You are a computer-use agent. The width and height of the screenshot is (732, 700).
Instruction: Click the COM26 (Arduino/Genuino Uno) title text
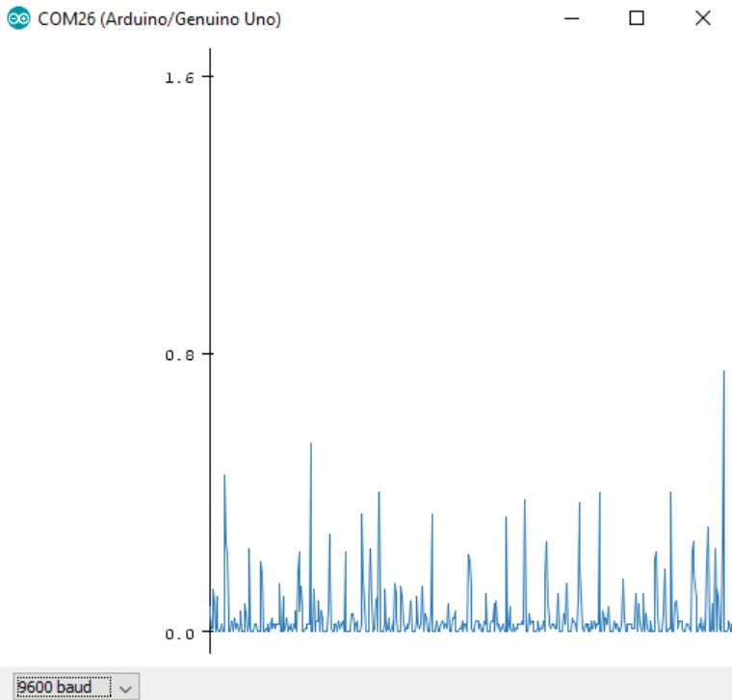pyautogui.click(x=159, y=19)
